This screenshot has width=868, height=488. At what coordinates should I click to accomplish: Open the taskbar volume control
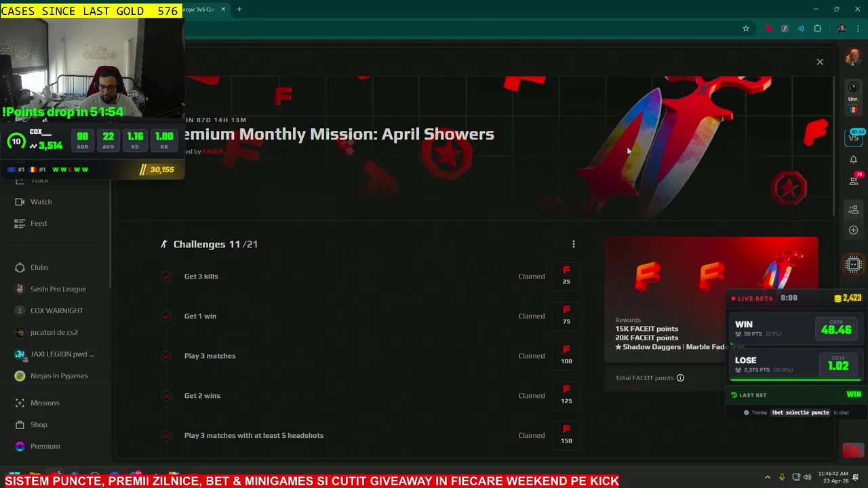pyautogui.click(x=808, y=477)
